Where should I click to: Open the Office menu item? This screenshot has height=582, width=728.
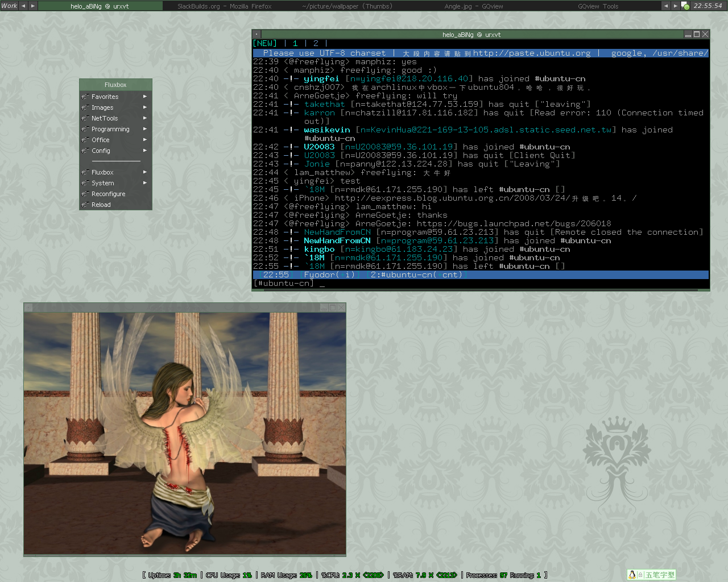point(115,140)
